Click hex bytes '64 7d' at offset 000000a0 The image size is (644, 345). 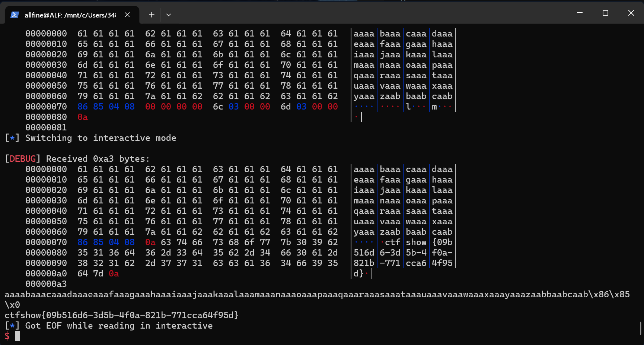click(90, 273)
